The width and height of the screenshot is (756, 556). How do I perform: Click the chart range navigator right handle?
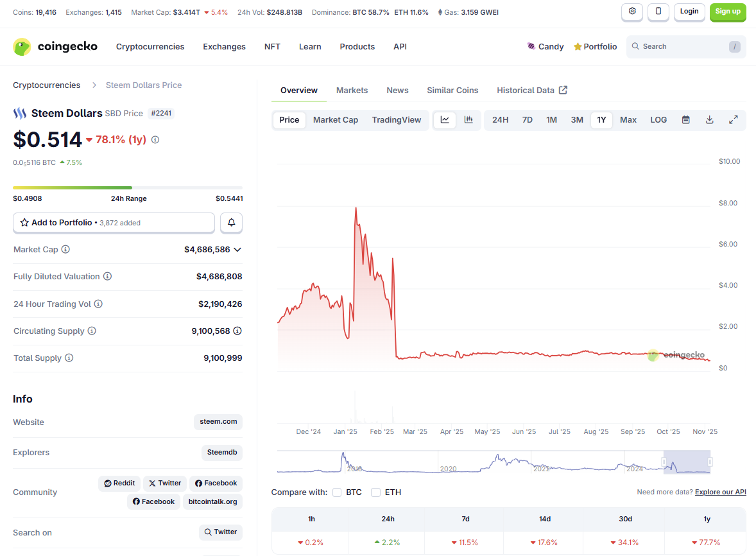(710, 462)
